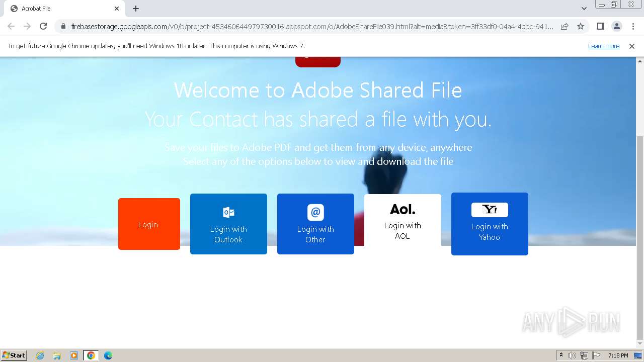Reload the current page
The width and height of the screenshot is (644, 362).
pos(43,26)
